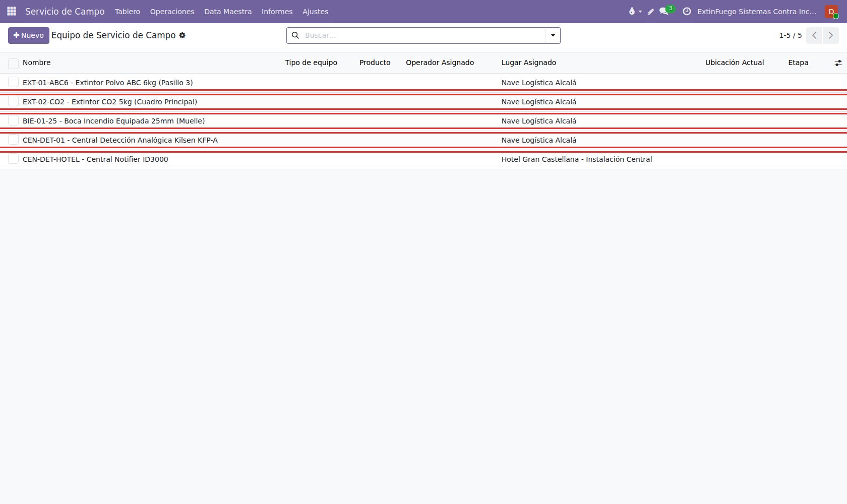Go to next page of records
847x504 pixels.
tap(831, 35)
